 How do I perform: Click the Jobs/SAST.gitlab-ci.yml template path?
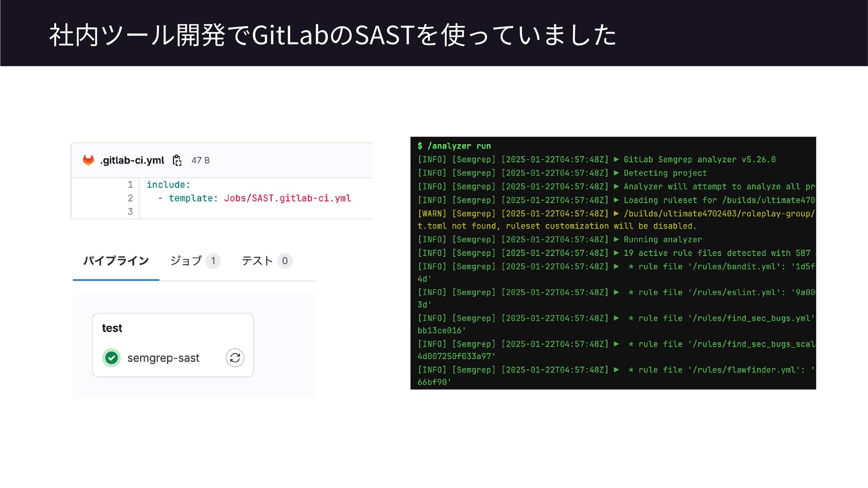pyautogui.click(x=288, y=198)
